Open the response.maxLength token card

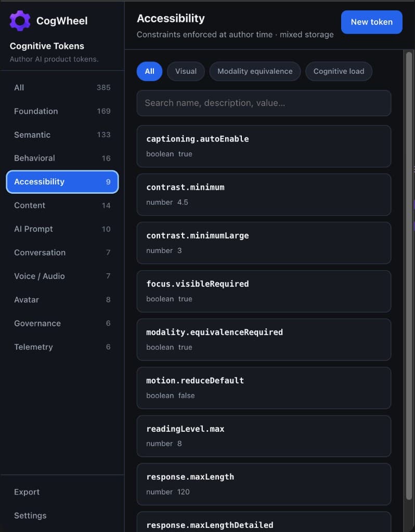264,484
